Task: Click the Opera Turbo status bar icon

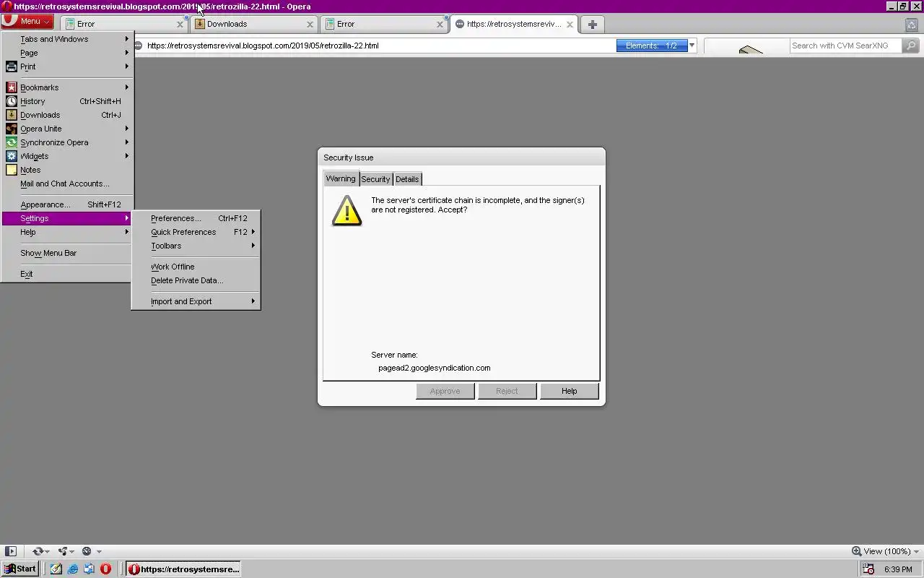Action: [87, 551]
